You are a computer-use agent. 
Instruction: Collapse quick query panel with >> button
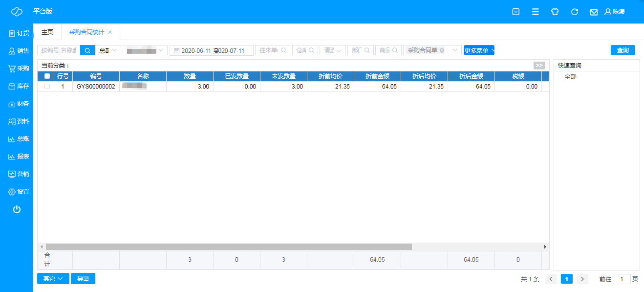[x=539, y=66]
